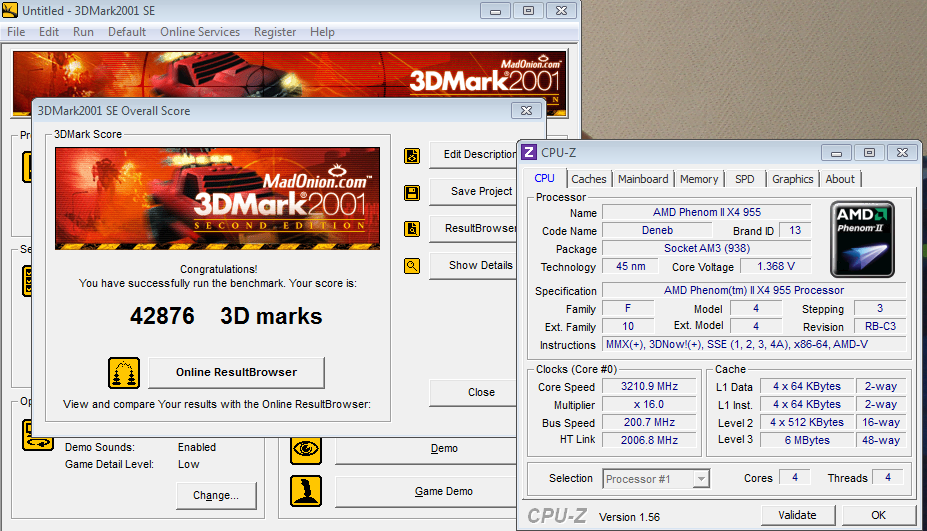Viewport: 927px width, 531px height.
Task: Click the ResultBrowser document icon
Action: pos(412,229)
